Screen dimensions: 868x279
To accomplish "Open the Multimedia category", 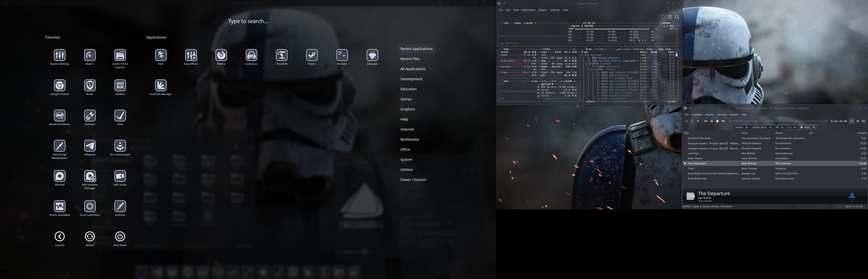I will (x=410, y=139).
